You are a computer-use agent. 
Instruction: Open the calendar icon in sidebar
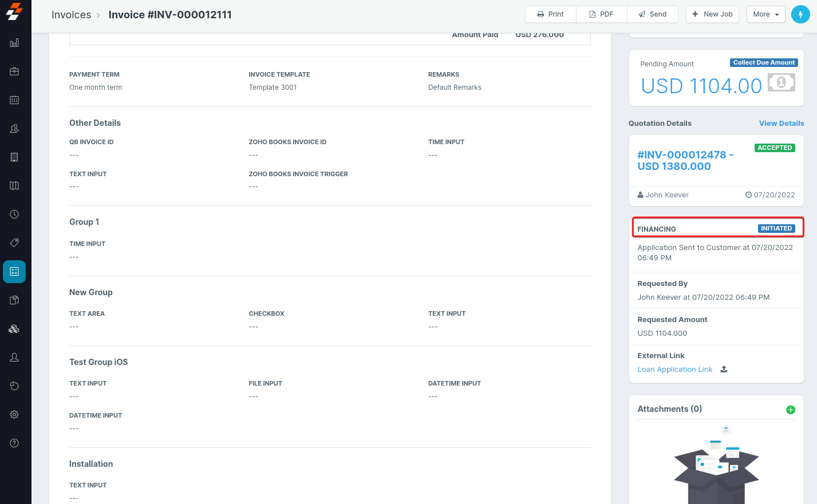14,100
